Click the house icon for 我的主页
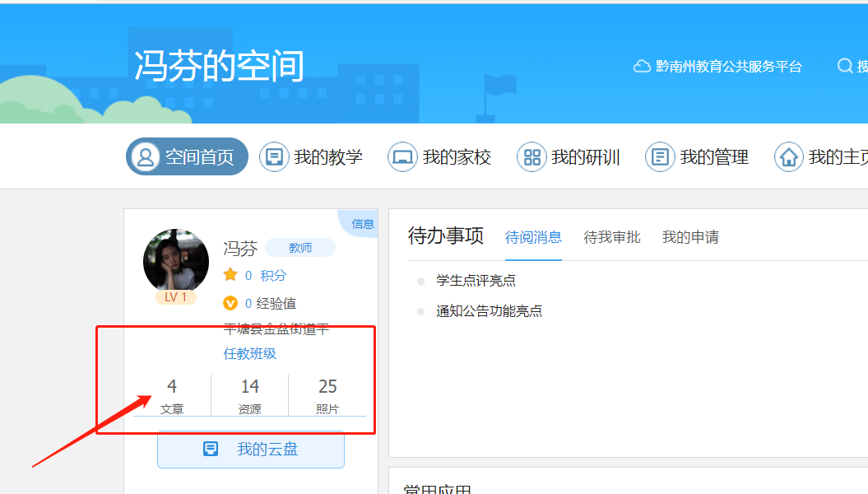 pos(788,157)
